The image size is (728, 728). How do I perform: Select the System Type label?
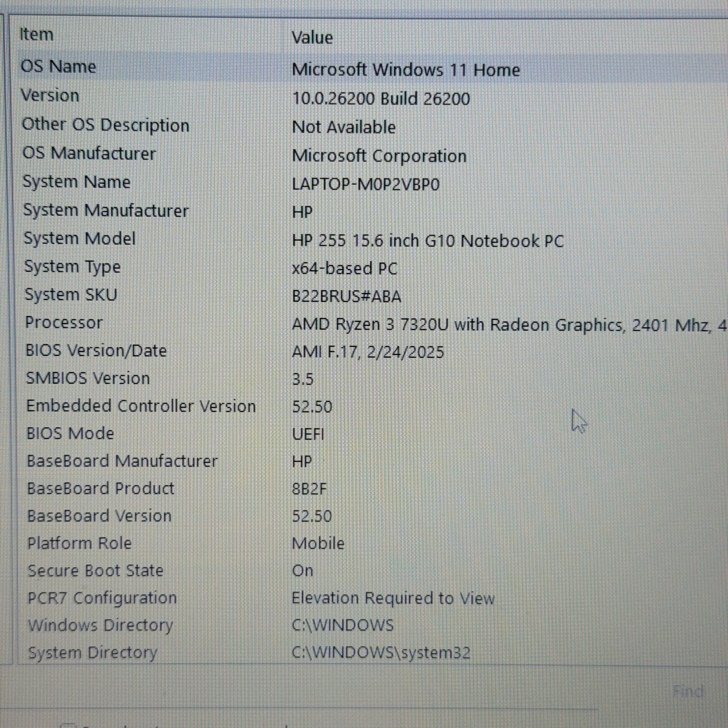point(72,267)
